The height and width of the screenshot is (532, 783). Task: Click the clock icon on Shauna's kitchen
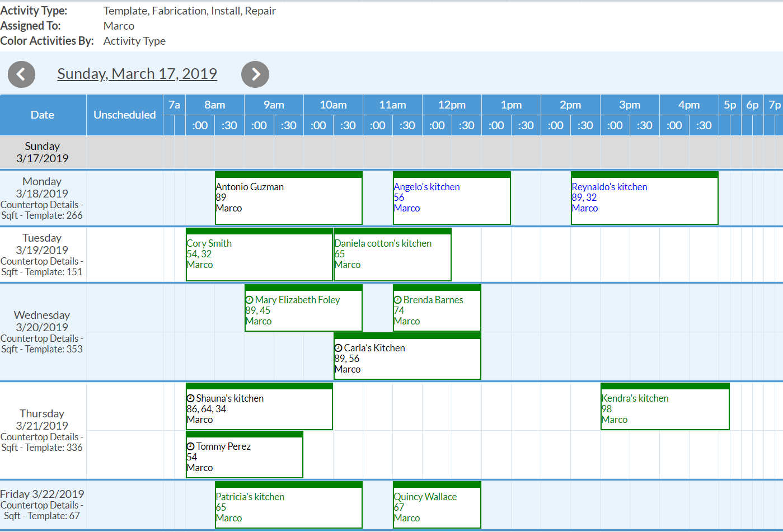click(x=190, y=398)
